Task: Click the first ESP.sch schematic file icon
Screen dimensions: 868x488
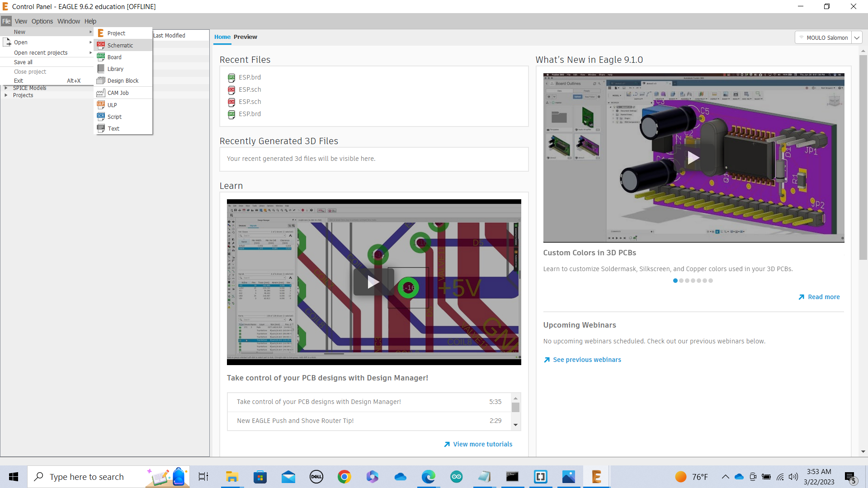Action: tap(231, 89)
